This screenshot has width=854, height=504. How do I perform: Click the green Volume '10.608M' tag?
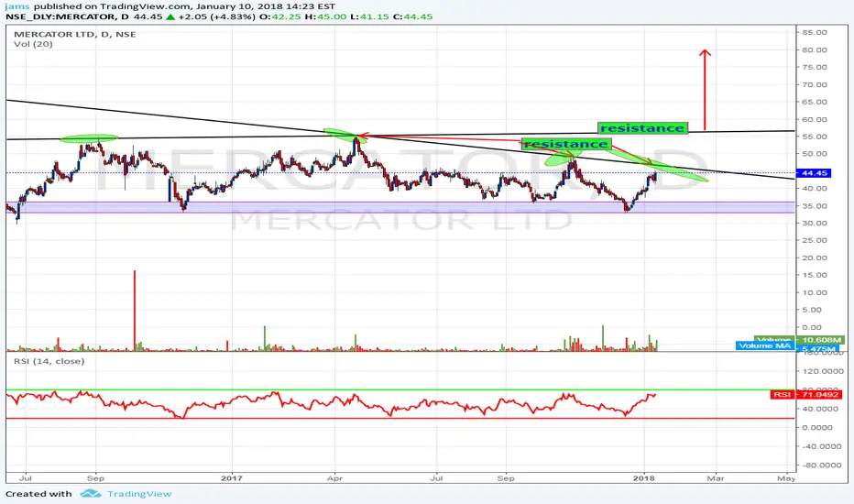click(821, 340)
